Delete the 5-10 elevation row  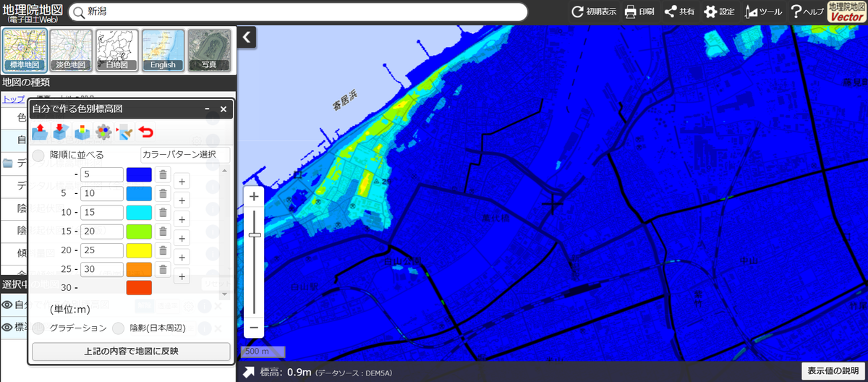point(163,194)
